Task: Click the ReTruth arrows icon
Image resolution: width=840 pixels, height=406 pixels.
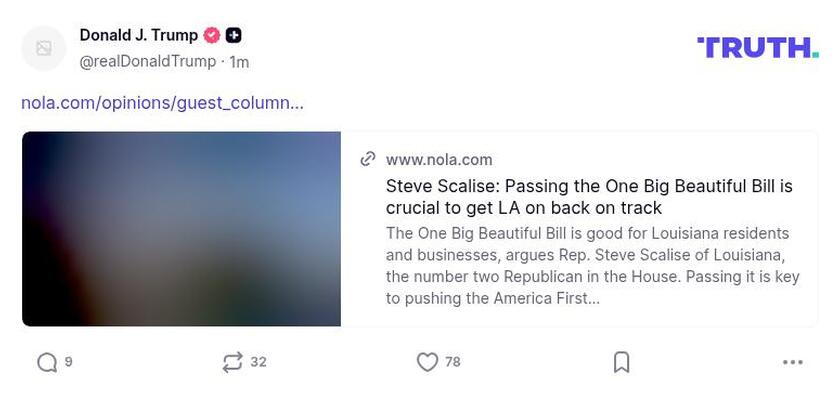Action: [232, 362]
